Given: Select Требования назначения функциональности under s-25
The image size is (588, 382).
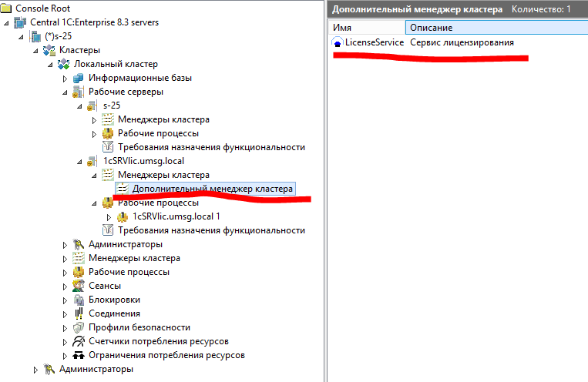Looking at the screenshot, I should tap(211, 147).
